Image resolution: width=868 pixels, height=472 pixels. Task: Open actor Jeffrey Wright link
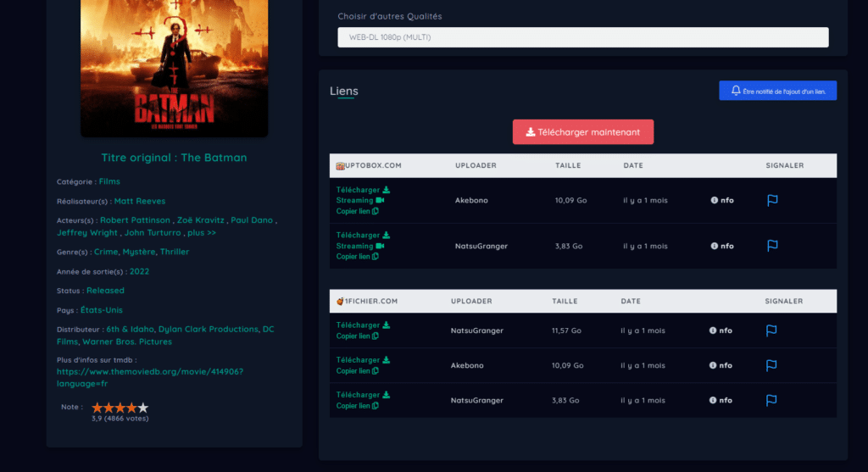pos(87,233)
